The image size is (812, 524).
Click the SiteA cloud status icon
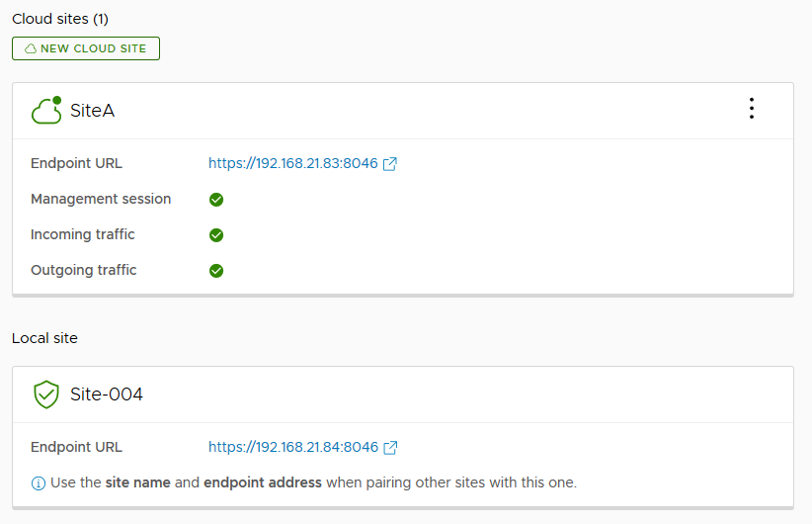click(x=46, y=111)
